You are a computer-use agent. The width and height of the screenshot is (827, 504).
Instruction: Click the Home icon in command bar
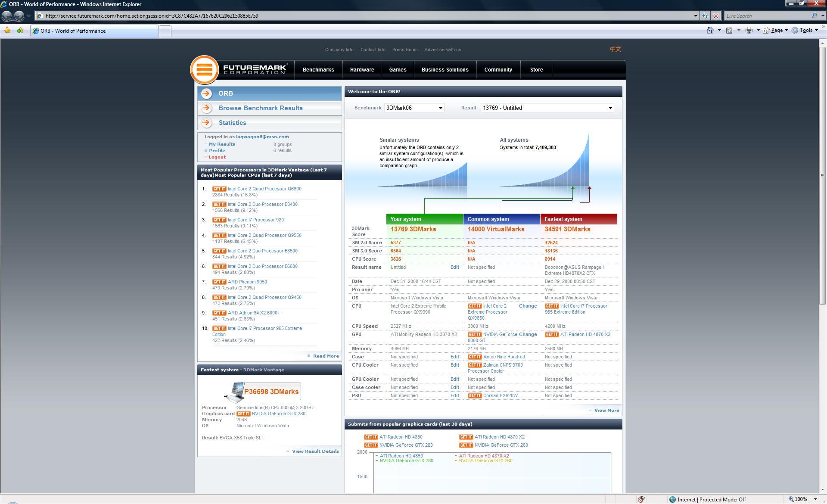[x=710, y=30]
